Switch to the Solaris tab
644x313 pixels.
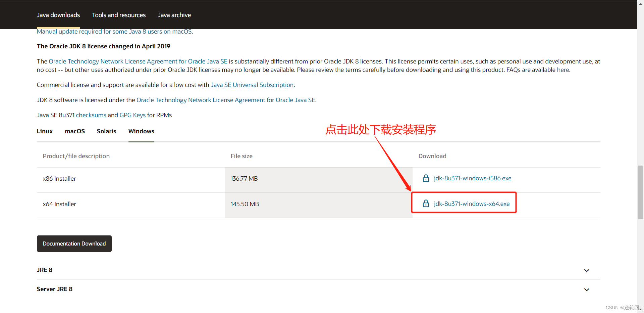click(107, 131)
